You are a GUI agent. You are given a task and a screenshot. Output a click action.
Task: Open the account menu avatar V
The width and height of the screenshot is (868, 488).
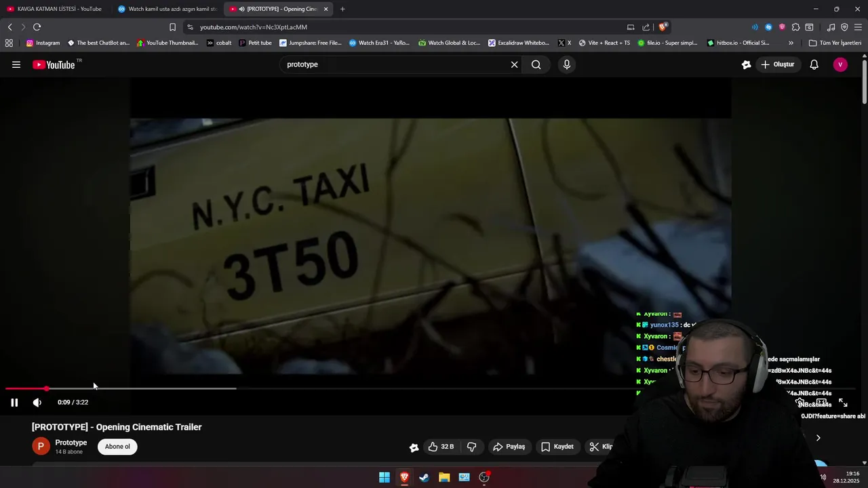[x=840, y=64]
